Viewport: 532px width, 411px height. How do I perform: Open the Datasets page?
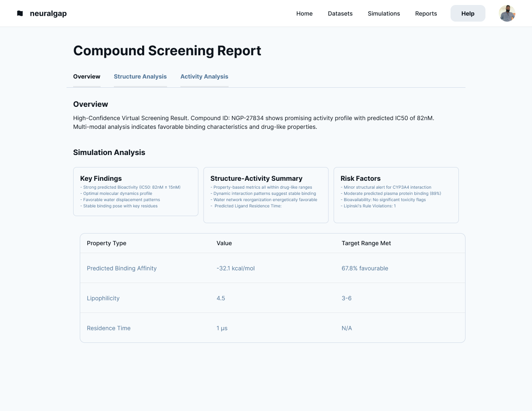(x=340, y=13)
